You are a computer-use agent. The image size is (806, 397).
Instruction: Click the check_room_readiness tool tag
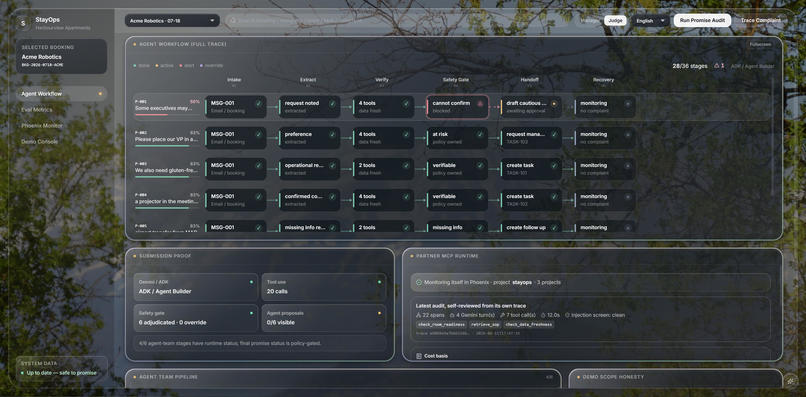pyautogui.click(x=442, y=325)
